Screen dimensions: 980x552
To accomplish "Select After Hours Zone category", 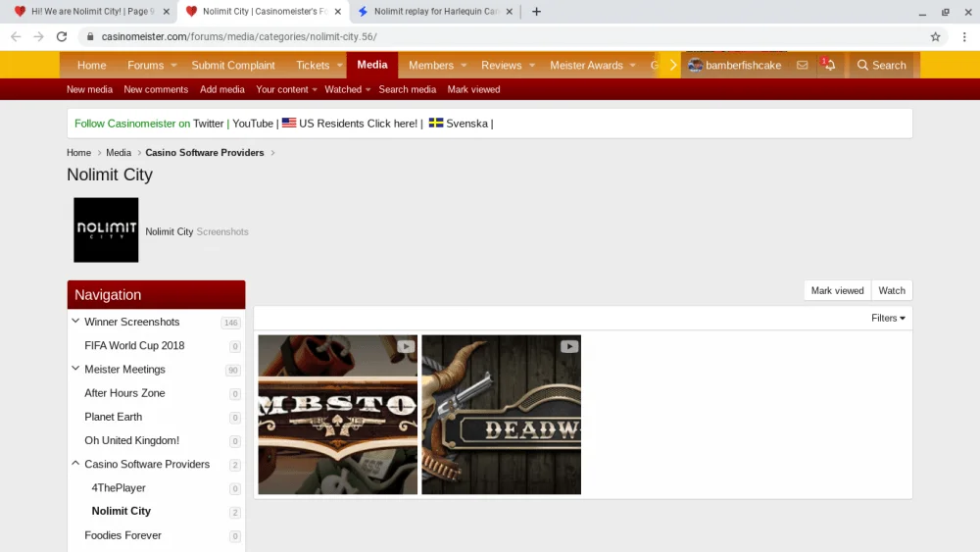I will 124,393.
